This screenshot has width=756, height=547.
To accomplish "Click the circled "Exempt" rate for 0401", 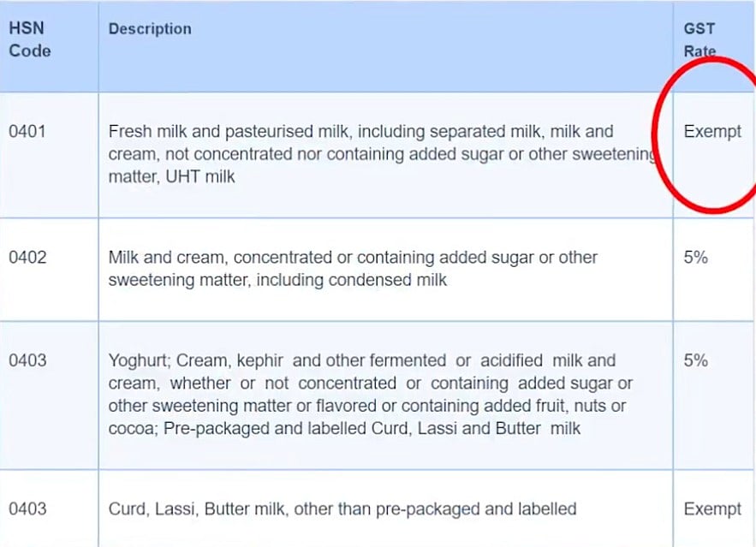I will [712, 132].
